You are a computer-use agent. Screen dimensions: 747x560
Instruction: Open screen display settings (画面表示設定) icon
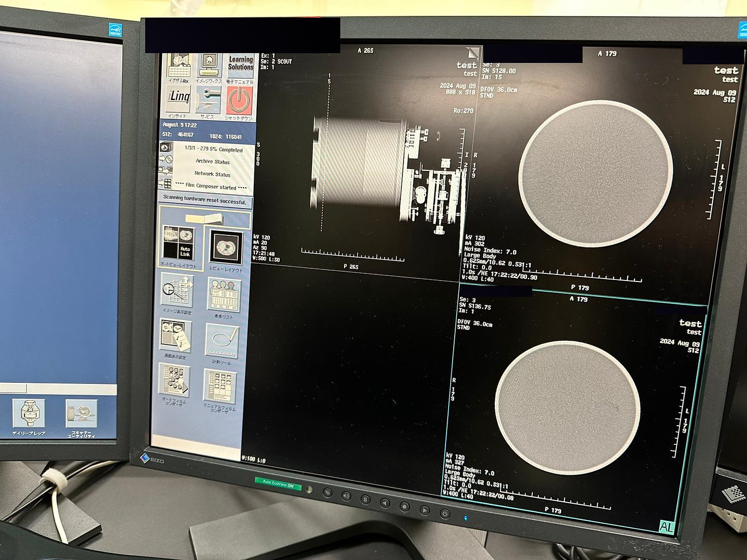tap(175, 335)
